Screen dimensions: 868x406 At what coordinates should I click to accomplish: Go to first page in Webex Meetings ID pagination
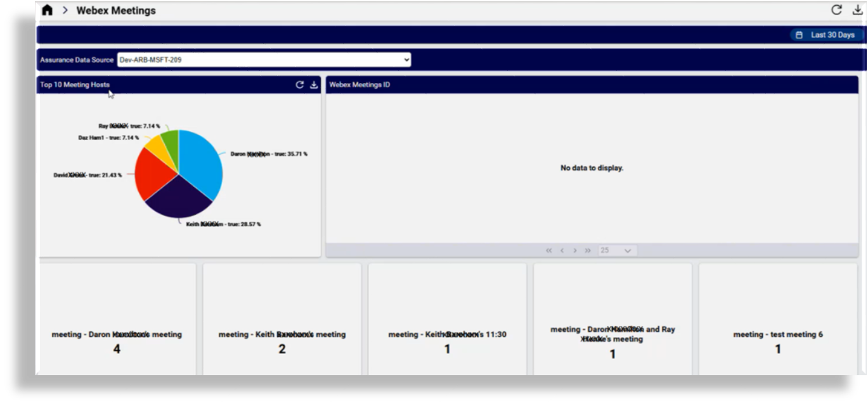click(549, 250)
